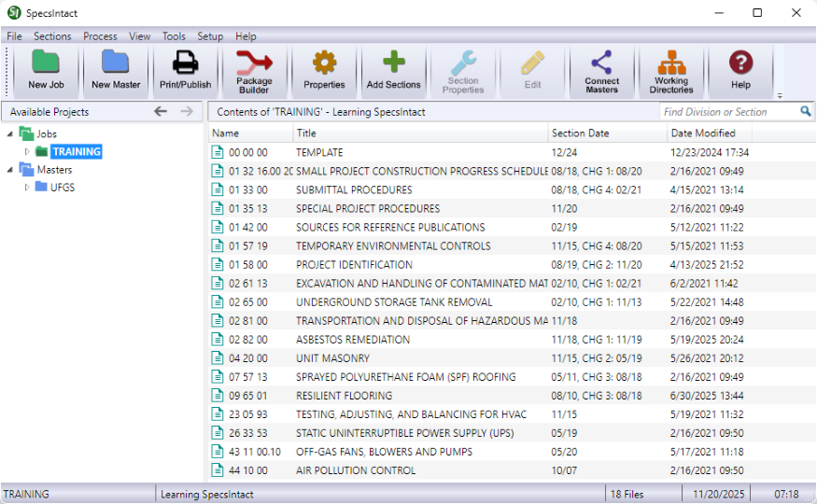Viewport: 817px width, 504px height.
Task: Click the 11/20/2025 date in status bar
Action: tap(719, 494)
